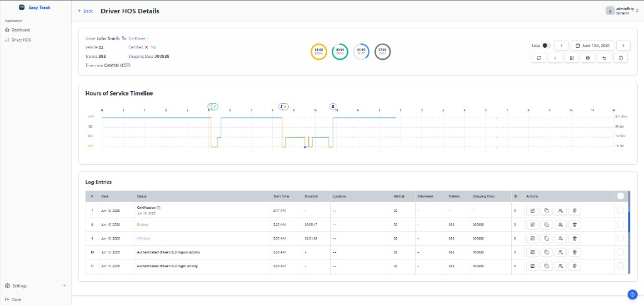Select the Off-duty row checkbox

620,238
